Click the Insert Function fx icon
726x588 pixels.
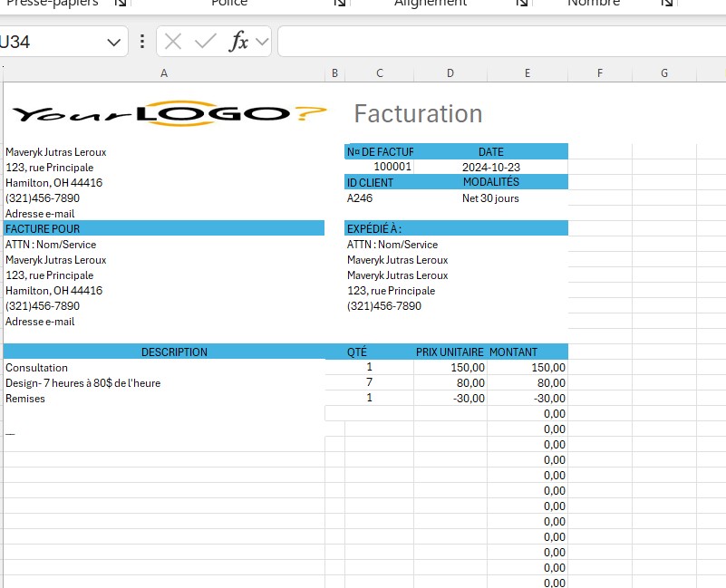tap(238, 42)
